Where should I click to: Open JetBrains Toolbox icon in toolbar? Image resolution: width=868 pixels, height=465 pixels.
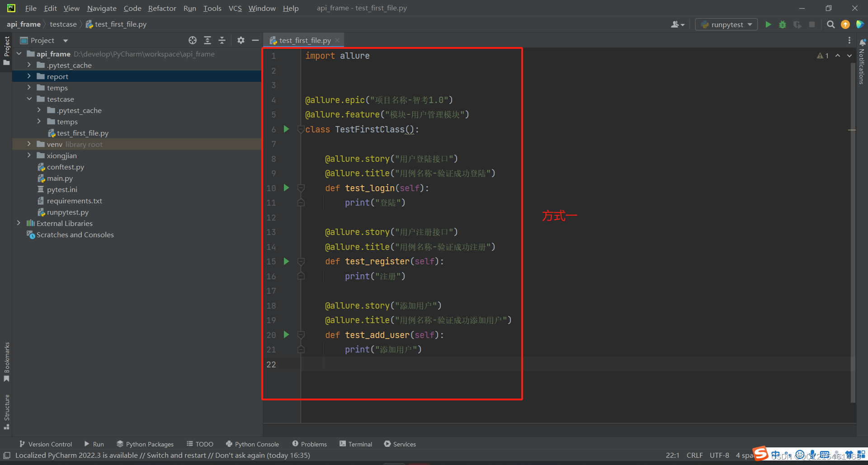click(860, 24)
